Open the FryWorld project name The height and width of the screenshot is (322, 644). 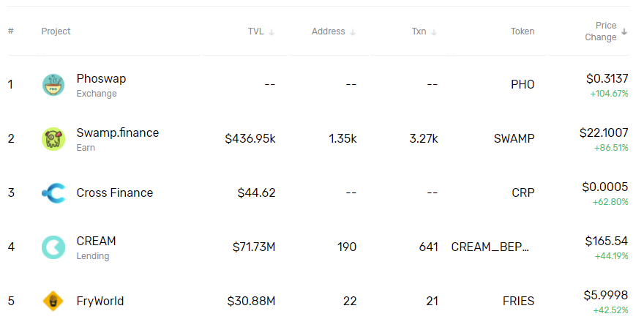click(x=100, y=301)
